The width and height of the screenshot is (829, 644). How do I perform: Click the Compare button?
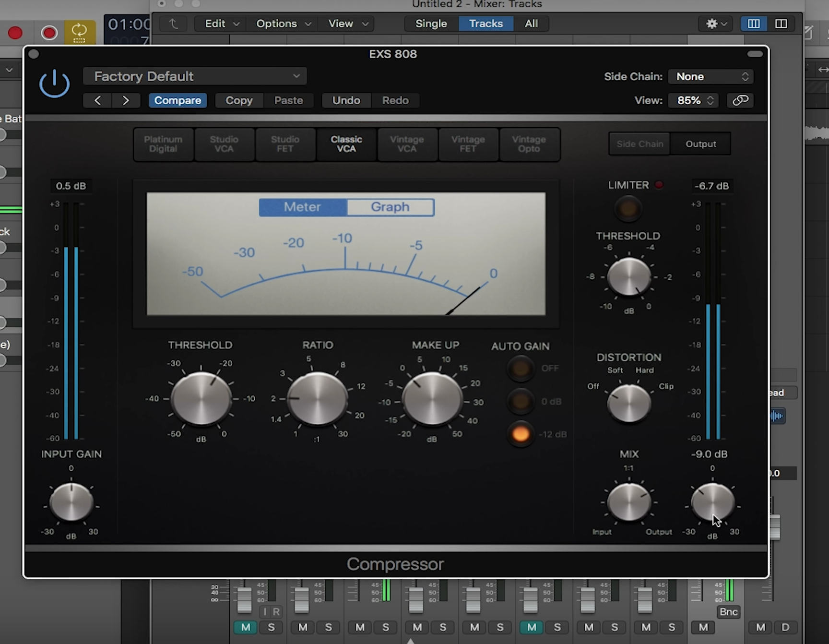click(x=178, y=100)
